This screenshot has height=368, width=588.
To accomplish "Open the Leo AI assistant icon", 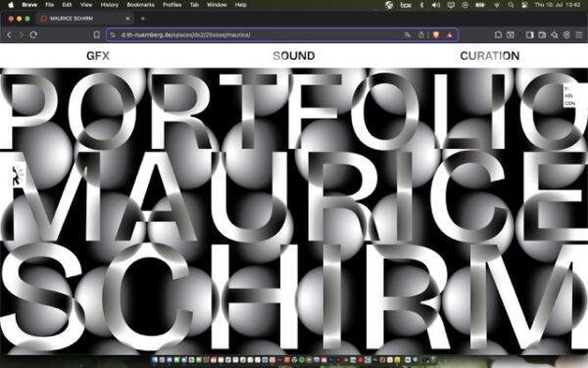I will [x=555, y=35].
